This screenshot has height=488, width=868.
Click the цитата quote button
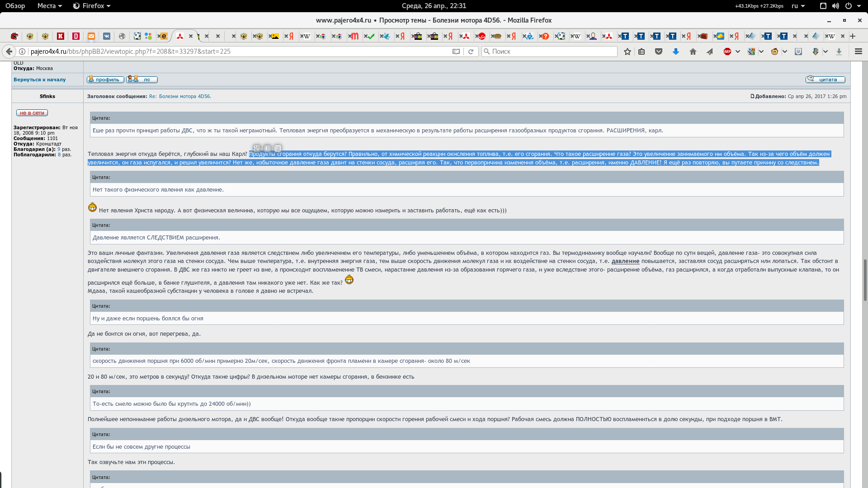tap(825, 80)
